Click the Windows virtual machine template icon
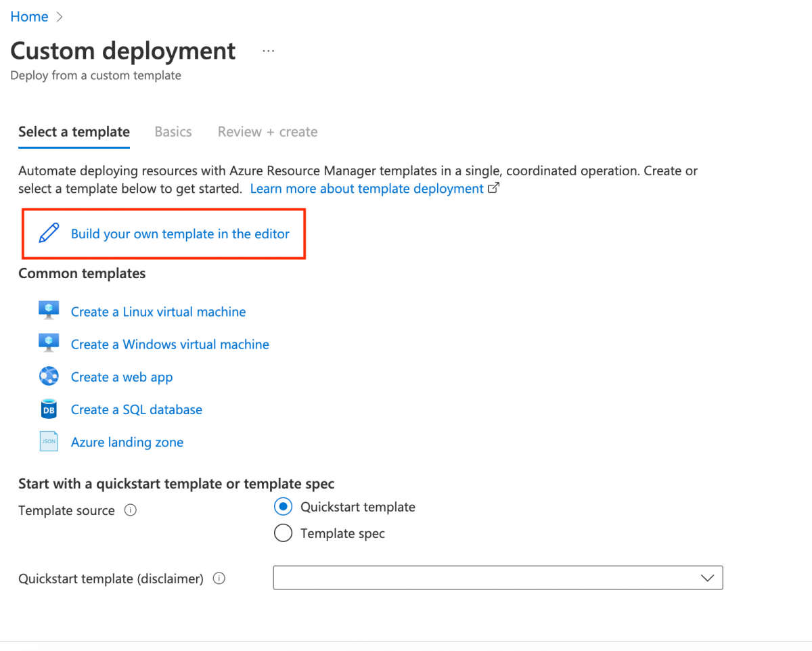 [x=49, y=342]
